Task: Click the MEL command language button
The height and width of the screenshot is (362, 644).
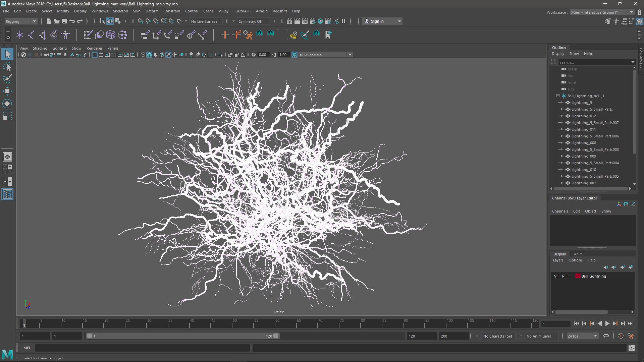Action: (x=27, y=348)
